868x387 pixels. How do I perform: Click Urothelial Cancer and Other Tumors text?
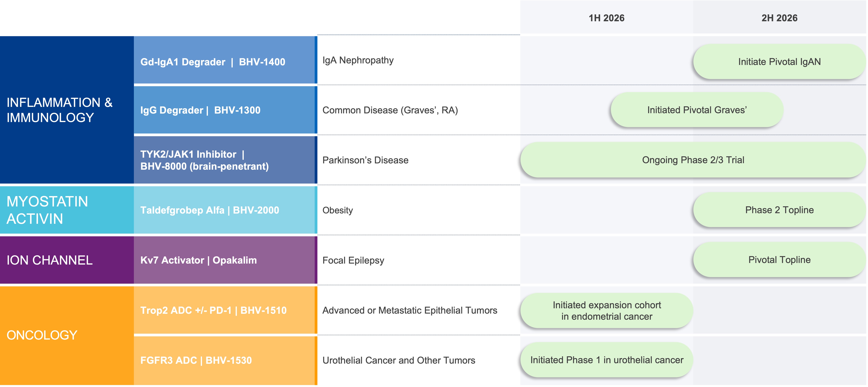click(399, 360)
